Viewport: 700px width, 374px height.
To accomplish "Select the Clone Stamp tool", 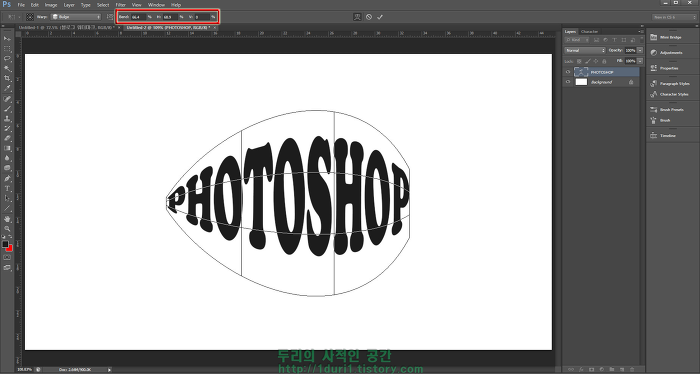I will pos(7,118).
